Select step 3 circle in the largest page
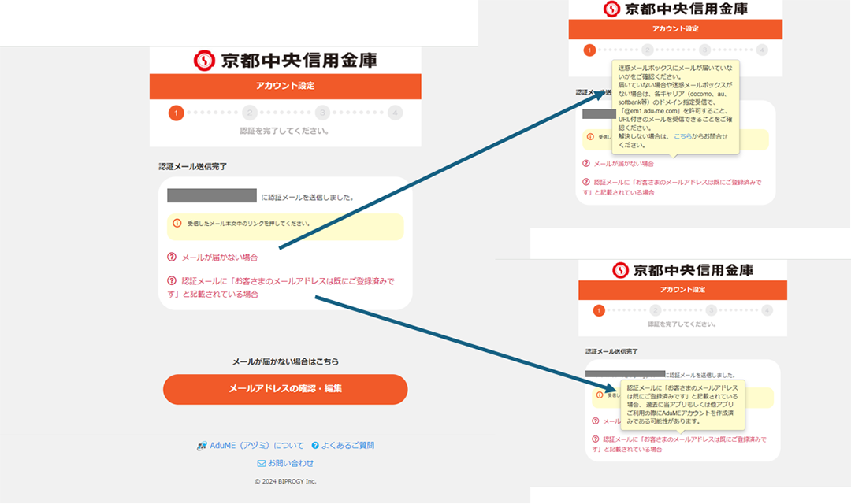This screenshot has height=504, width=851. coord(322,113)
